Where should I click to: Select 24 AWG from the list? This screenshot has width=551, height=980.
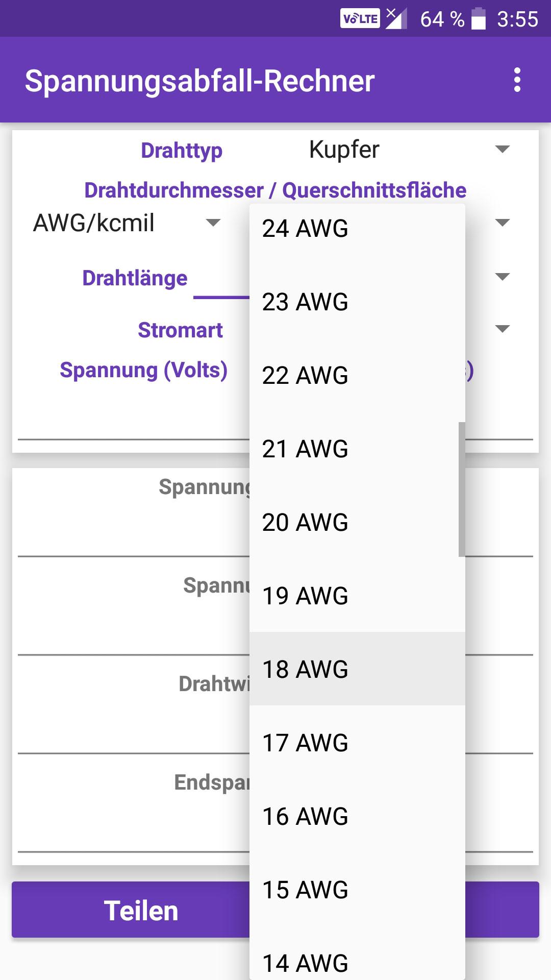357,228
